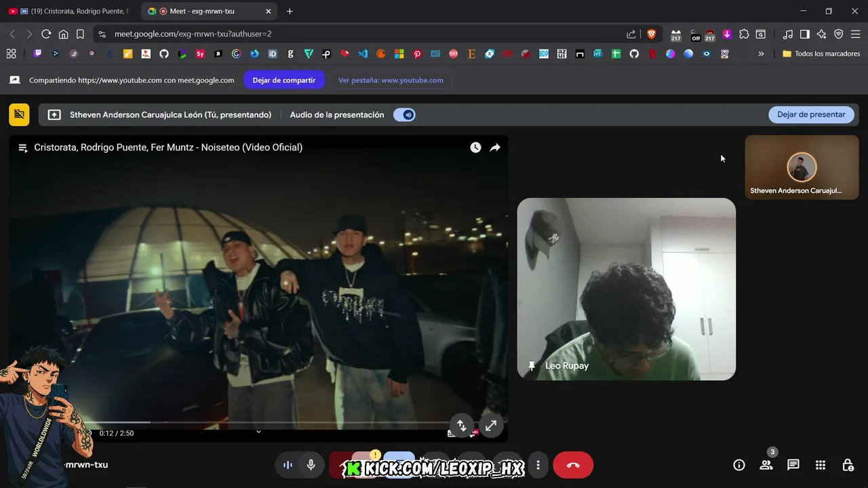Open the iD bookmark icon
Screen dimensions: 868x488
coord(273,54)
